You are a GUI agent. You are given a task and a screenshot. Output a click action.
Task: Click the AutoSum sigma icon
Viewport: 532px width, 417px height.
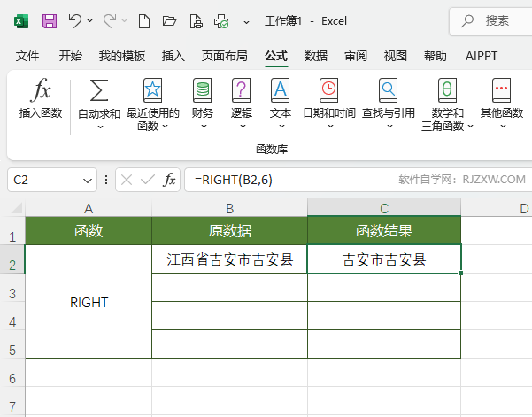point(99,90)
